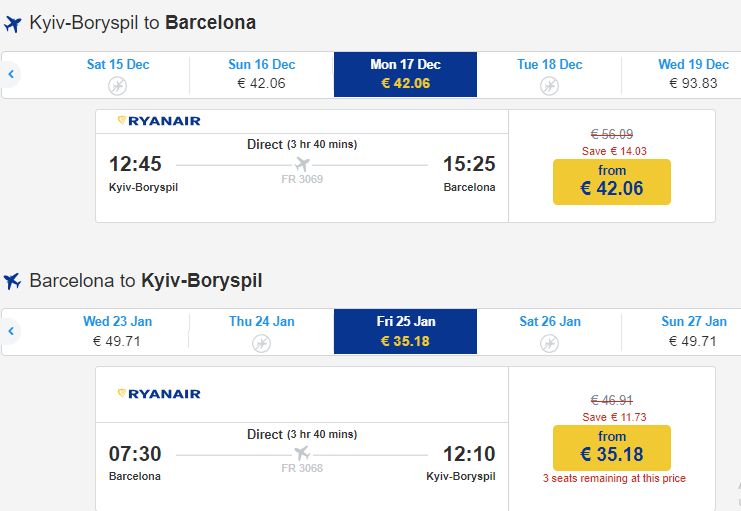Screen dimensions: 741x511
Task: Click the Ryanair logo on the return flight
Action: (159, 394)
